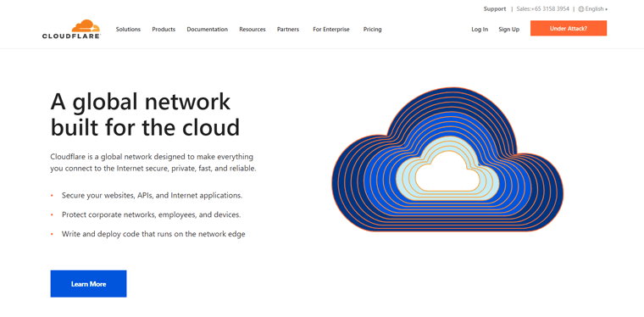Click the Learn More button
This screenshot has width=644, height=317.
[x=88, y=284]
